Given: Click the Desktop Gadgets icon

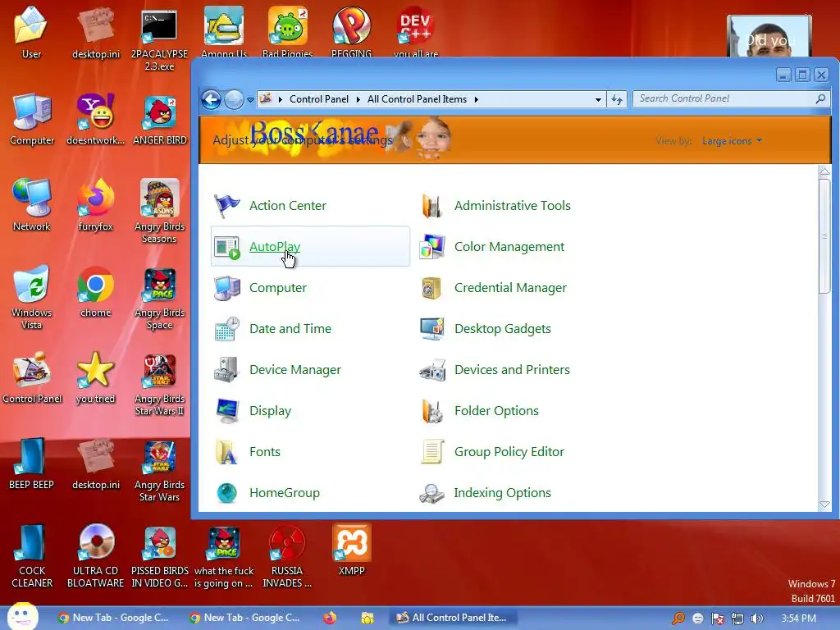Looking at the screenshot, I should point(432,329).
